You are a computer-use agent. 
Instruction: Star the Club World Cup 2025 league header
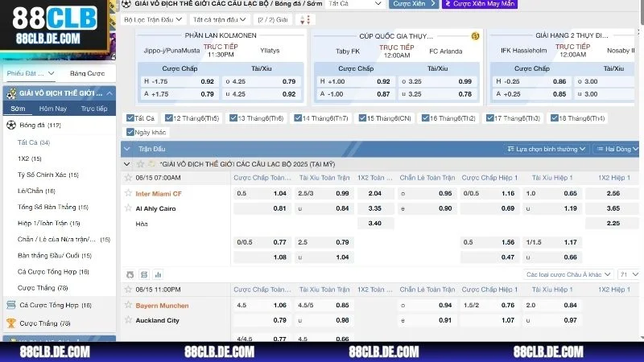140,164
